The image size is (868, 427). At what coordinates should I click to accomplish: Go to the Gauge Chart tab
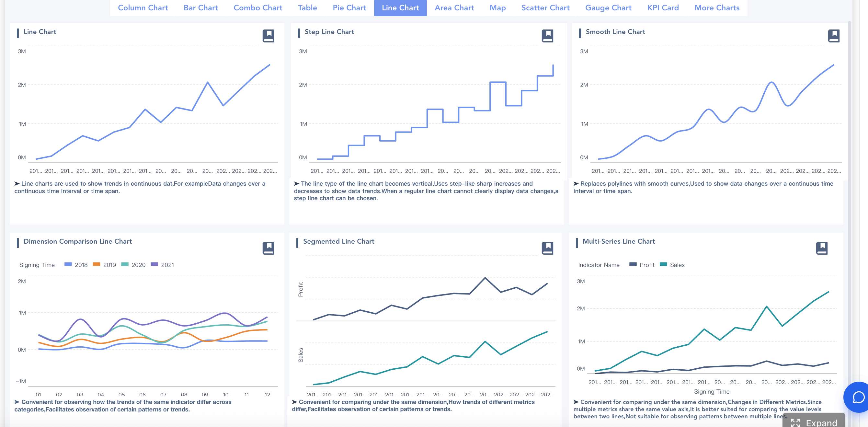point(608,8)
